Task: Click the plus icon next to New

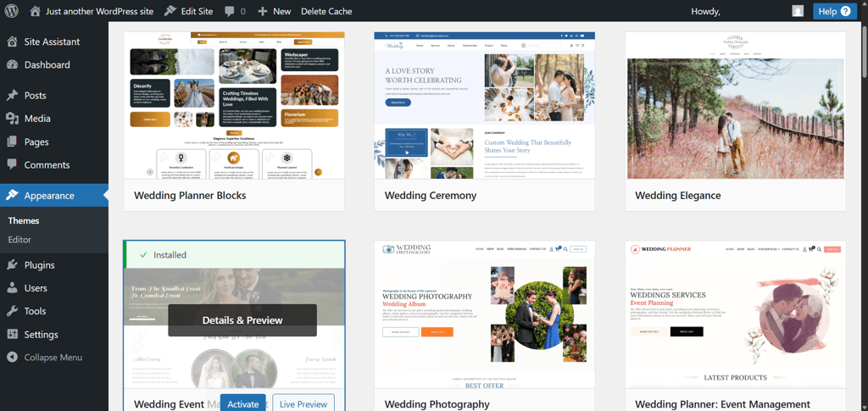Action: 263,11
